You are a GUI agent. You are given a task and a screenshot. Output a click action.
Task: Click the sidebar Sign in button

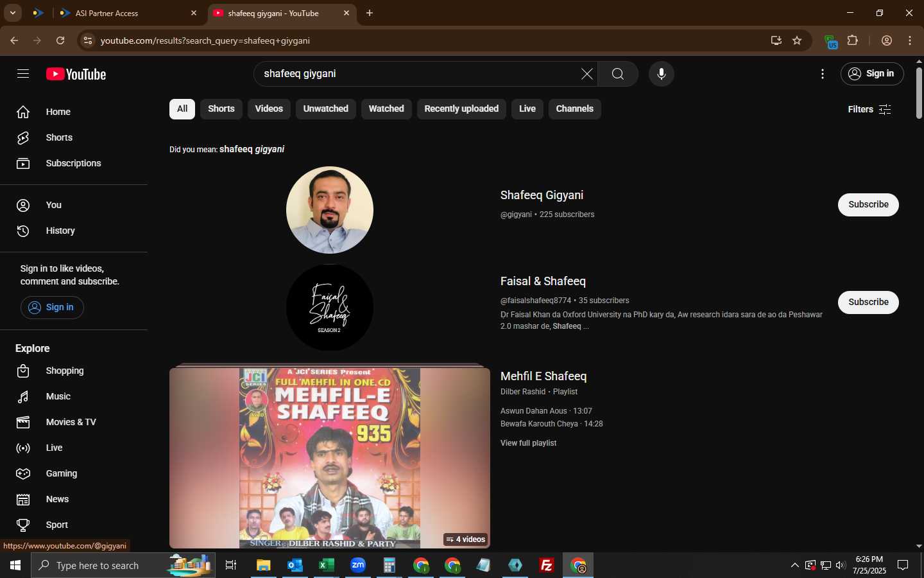[x=52, y=308]
